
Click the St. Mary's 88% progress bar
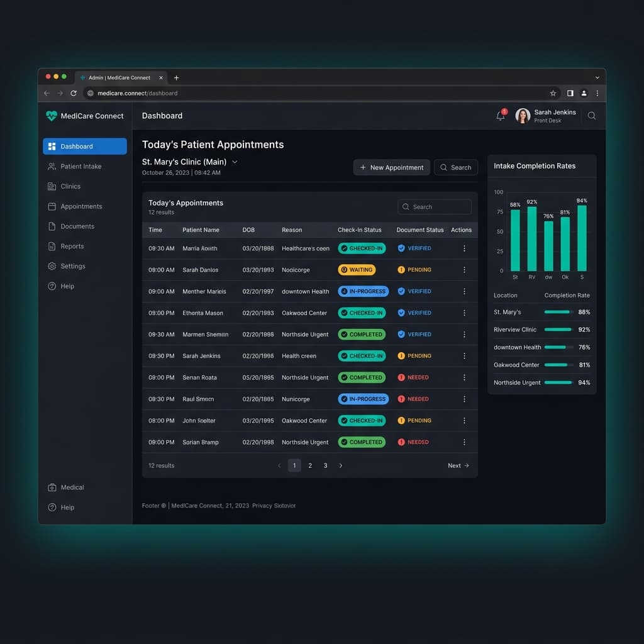[558, 312]
